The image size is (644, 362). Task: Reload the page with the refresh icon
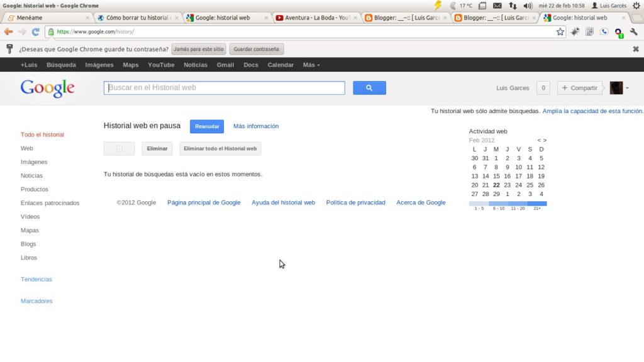click(x=36, y=31)
